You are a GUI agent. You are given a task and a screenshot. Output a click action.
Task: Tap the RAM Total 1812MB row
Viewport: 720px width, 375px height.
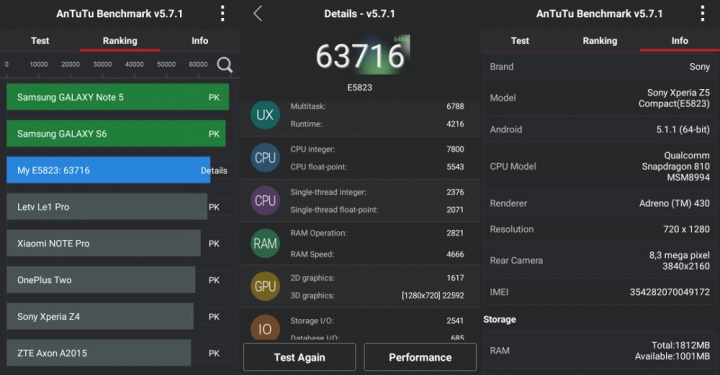point(600,351)
